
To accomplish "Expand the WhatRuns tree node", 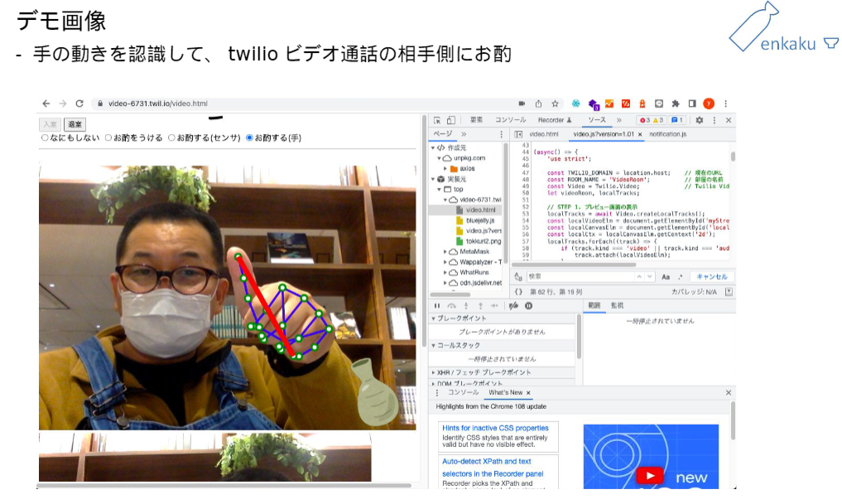I will coord(445,272).
